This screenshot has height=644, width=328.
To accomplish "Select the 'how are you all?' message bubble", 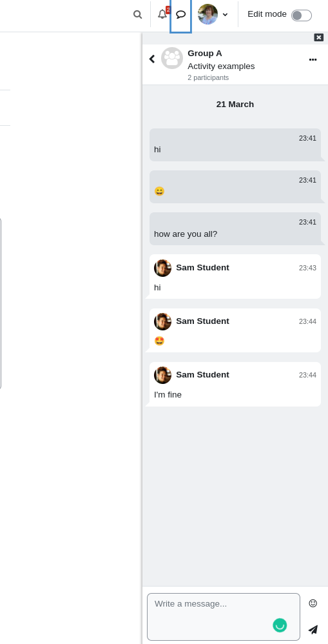I will tap(235, 229).
